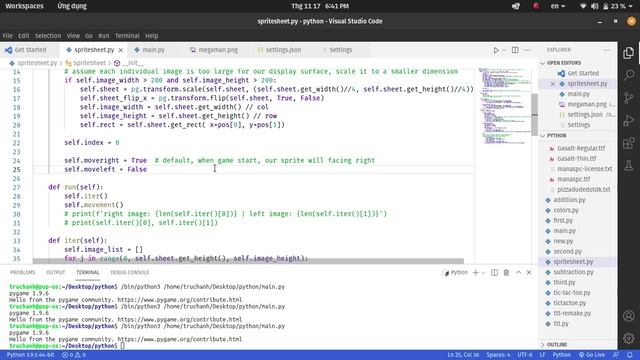Image resolution: width=640 pixels, height=360 pixels.
Task: Show errors and warnings count in status bar
Action: point(74,355)
